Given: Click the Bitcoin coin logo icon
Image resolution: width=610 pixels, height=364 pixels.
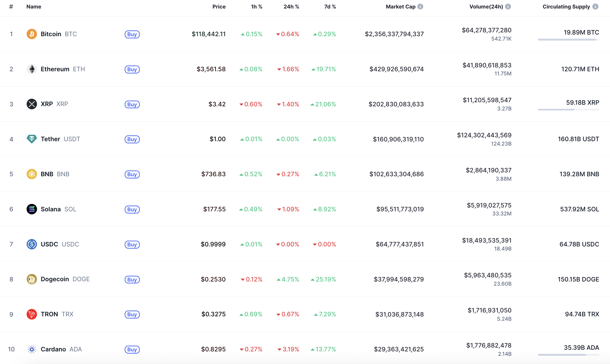Looking at the screenshot, I should 32,34.
